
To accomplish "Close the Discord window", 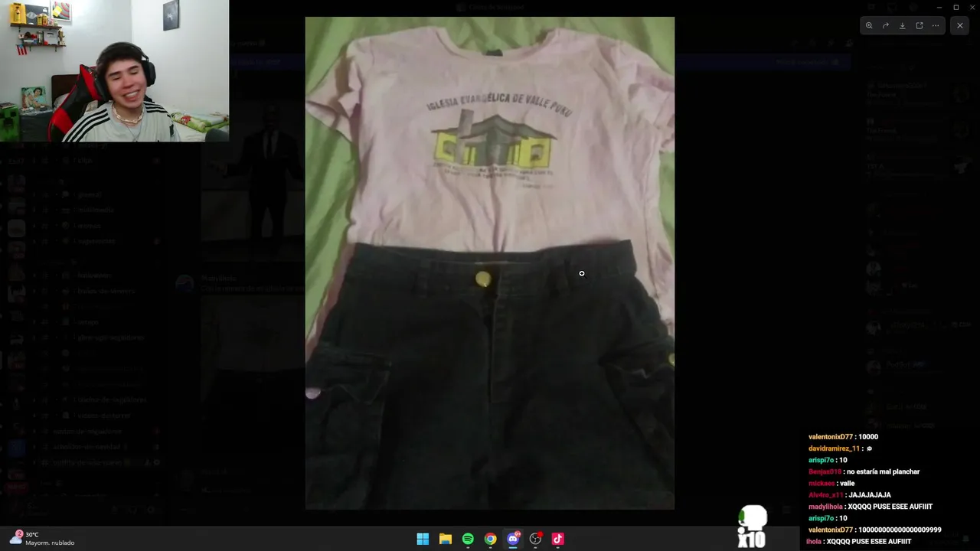I will pyautogui.click(x=972, y=7).
